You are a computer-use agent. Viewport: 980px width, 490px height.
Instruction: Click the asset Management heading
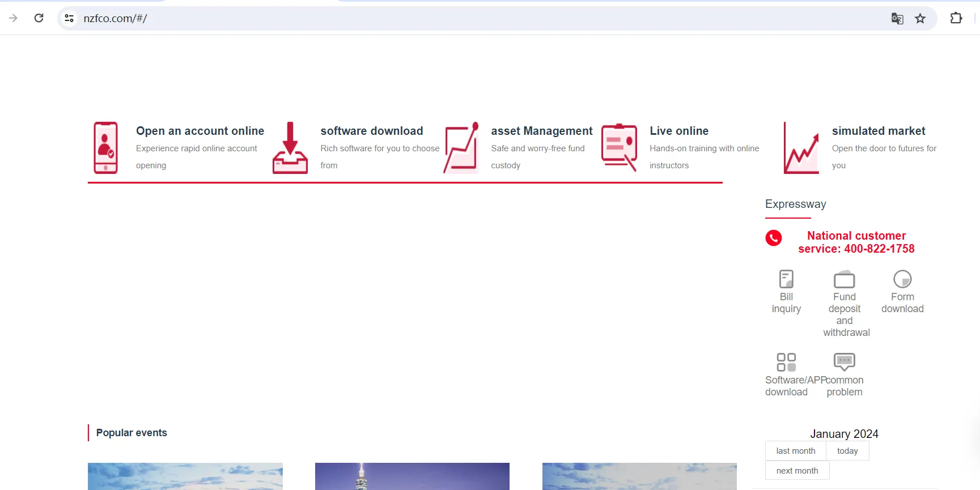click(542, 131)
